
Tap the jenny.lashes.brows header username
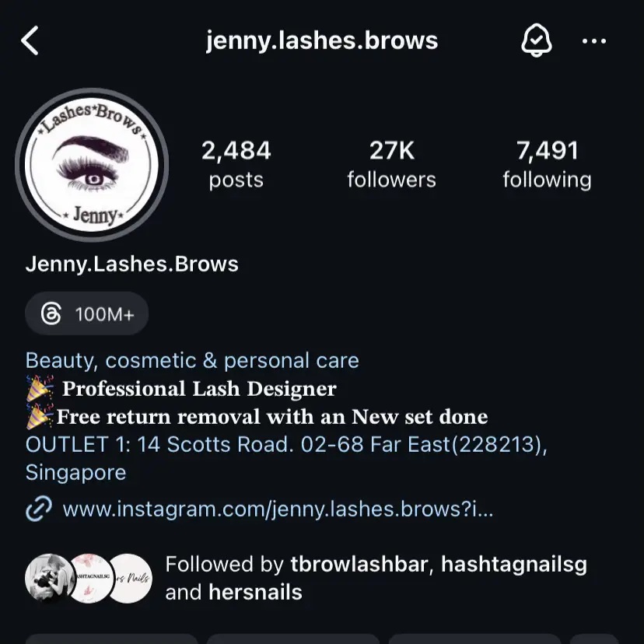point(322,41)
